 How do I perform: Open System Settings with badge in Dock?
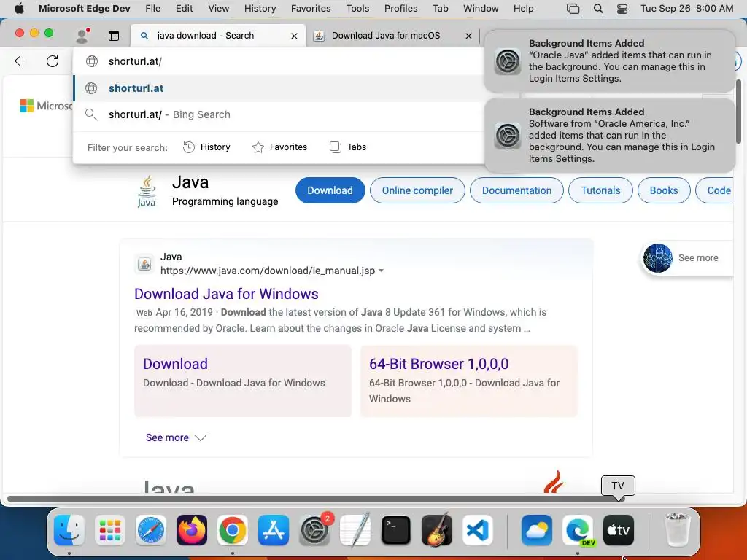(x=314, y=530)
